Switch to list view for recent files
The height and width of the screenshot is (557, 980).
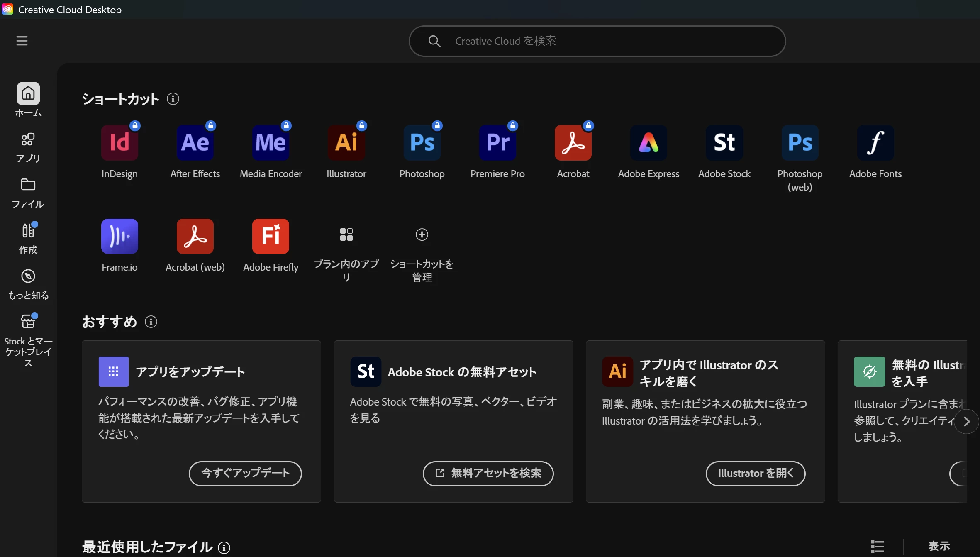coord(877,546)
